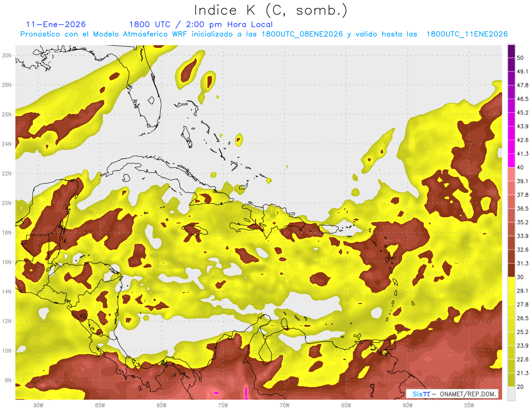
Task: Click the 22N latitude label
Action: pos(7,173)
